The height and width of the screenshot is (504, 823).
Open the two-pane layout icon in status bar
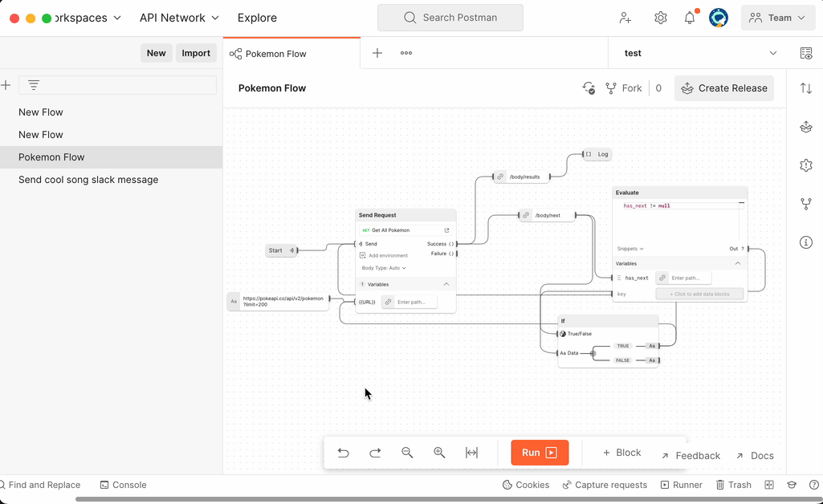[x=769, y=485]
